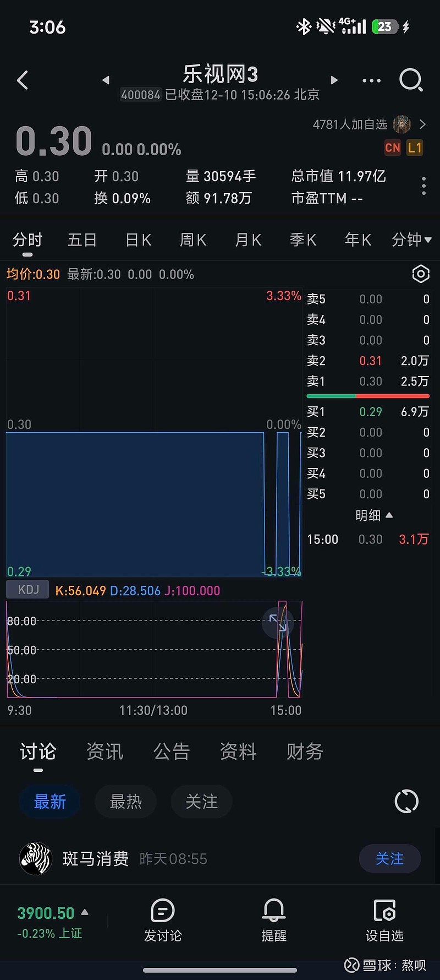Image resolution: width=440 pixels, height=980 pixels.
Task: Tap the 买1 order row at 0.29
Action: point(367,411)
